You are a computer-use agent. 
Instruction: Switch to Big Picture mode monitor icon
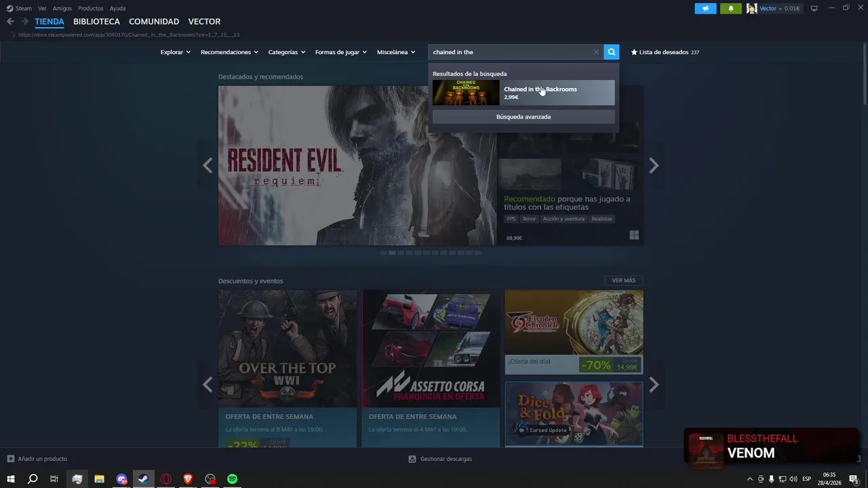tap(814, 8)
